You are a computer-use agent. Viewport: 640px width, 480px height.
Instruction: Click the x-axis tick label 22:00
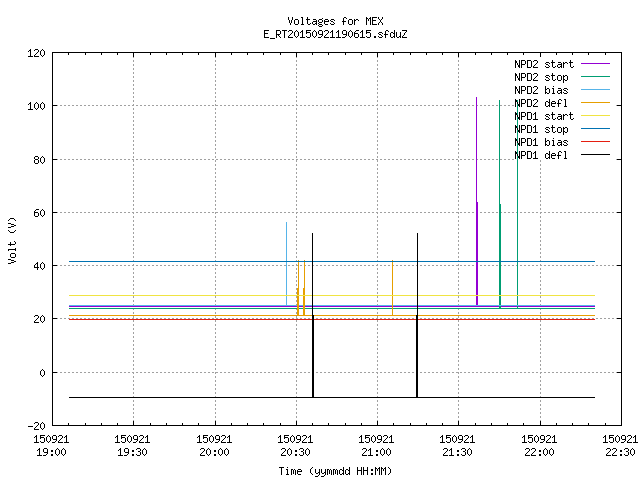pyautogui.click(x=539, y=453)
